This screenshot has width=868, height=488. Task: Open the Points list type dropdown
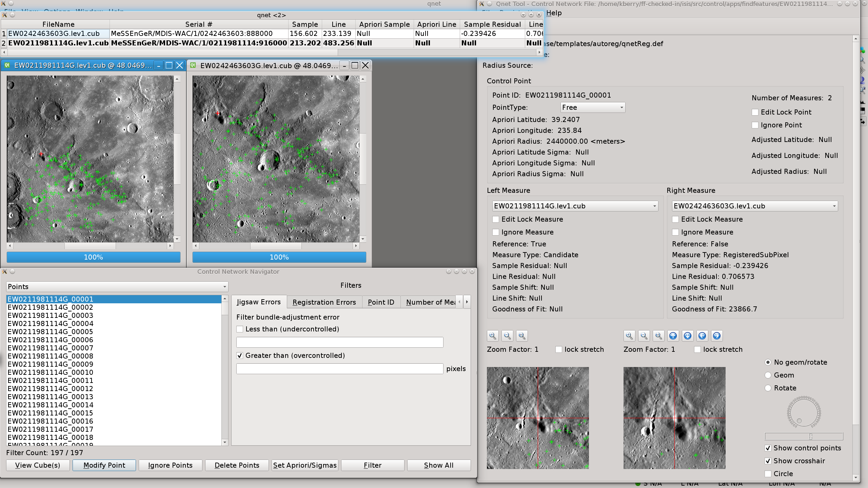(117, 287)
